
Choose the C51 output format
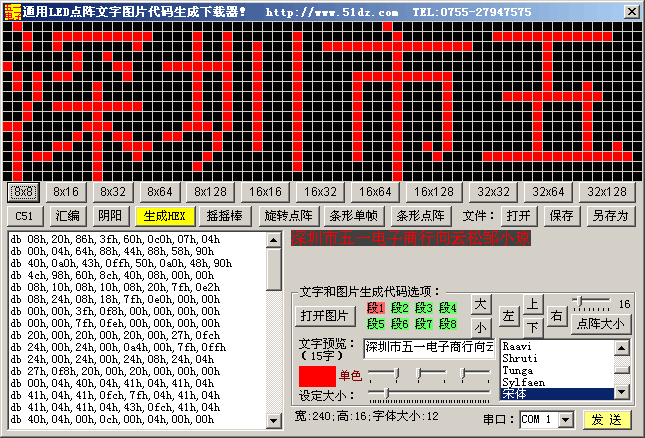[x=23, y=215]
